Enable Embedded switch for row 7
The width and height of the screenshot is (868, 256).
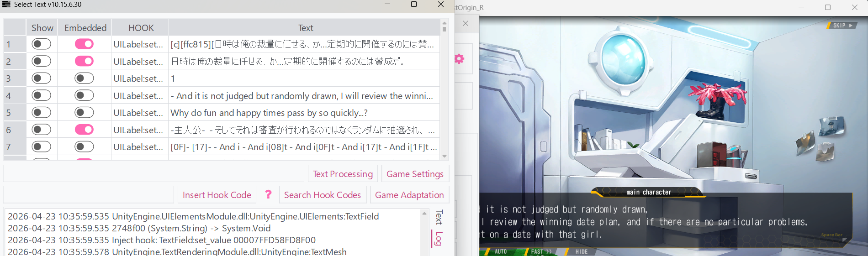[84, 146]
